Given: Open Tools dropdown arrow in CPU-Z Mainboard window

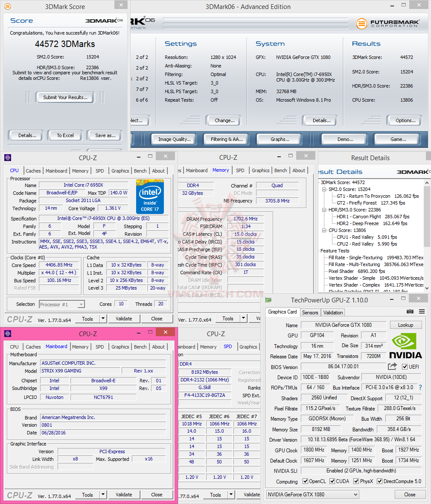Looking at the screenshot, I should coord(103,495).
